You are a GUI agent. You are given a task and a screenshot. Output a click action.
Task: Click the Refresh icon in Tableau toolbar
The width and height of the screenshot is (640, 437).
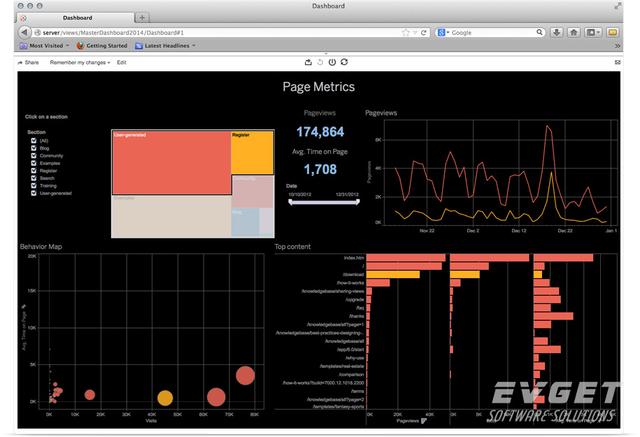(x=344, y=62)
